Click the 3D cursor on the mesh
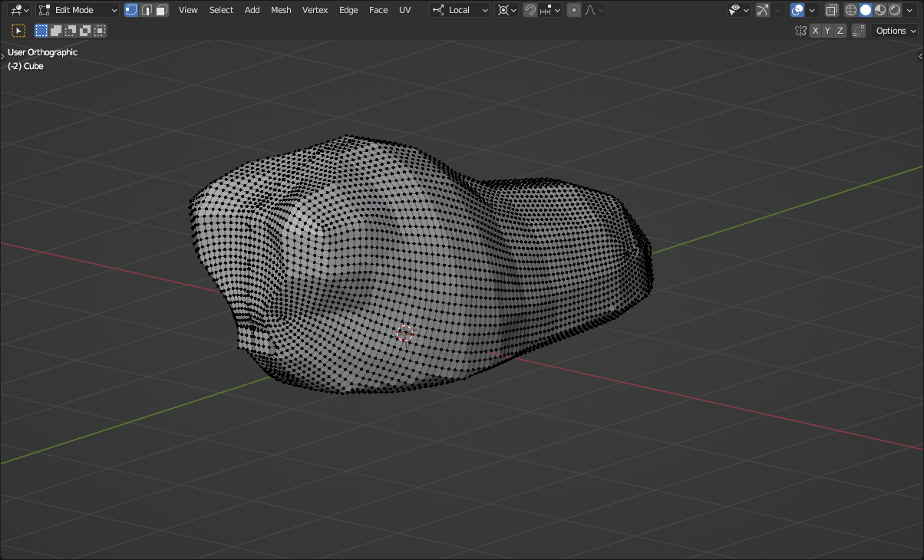Screen dimensions: 924x560 pyautogui.click(x=404, y=333)
